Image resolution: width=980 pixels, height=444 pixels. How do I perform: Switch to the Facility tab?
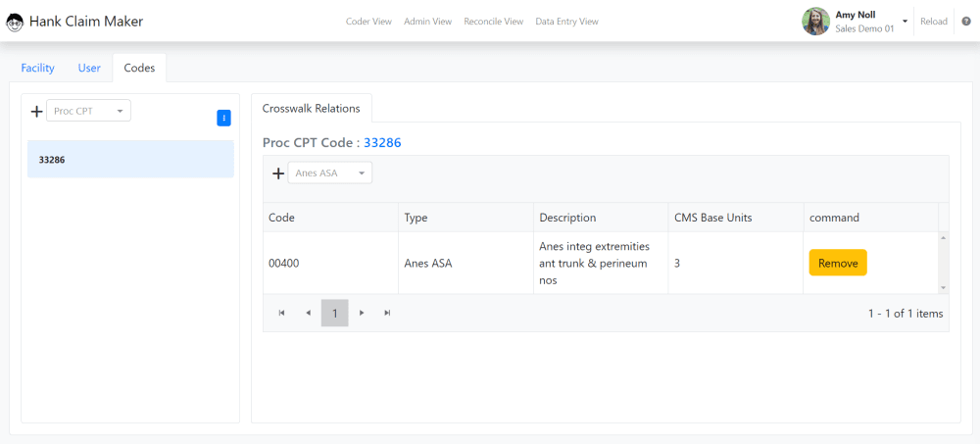(37, 69)
